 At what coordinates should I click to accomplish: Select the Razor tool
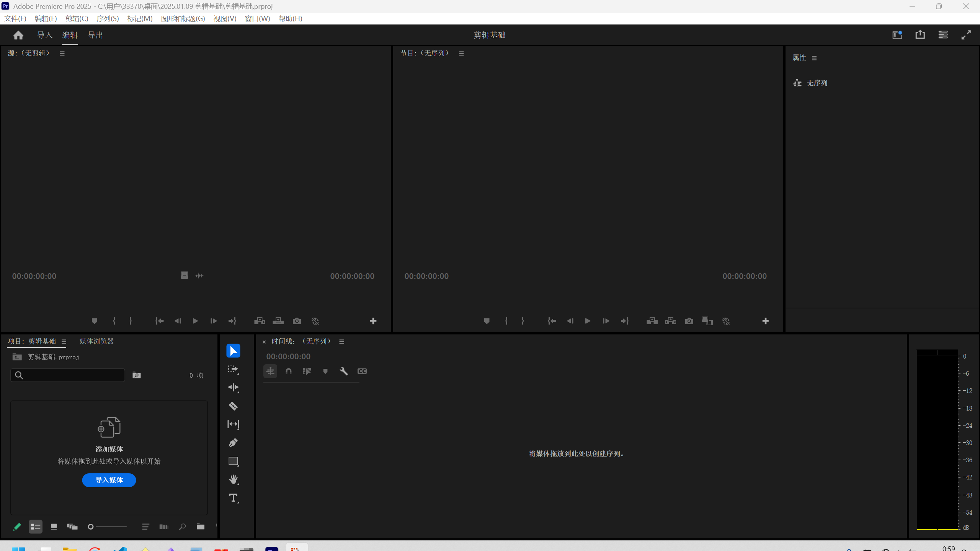click(x=233, y=406)
